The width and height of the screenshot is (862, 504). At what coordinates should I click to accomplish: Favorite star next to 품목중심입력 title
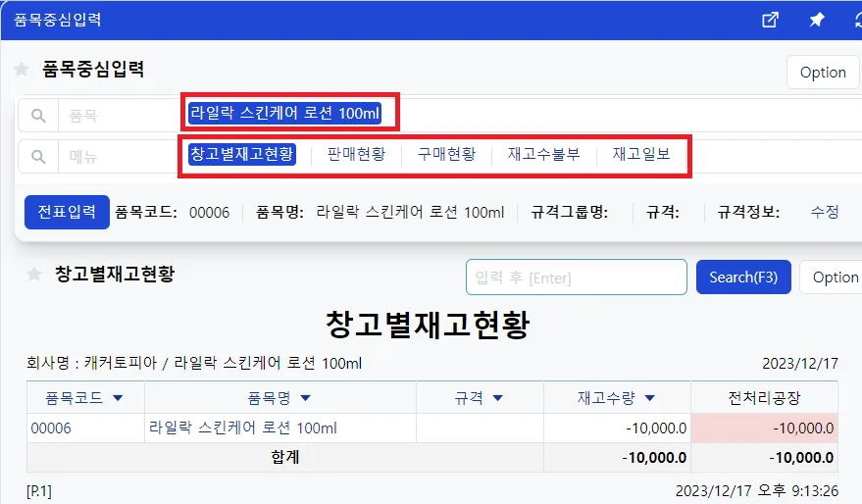22,70
